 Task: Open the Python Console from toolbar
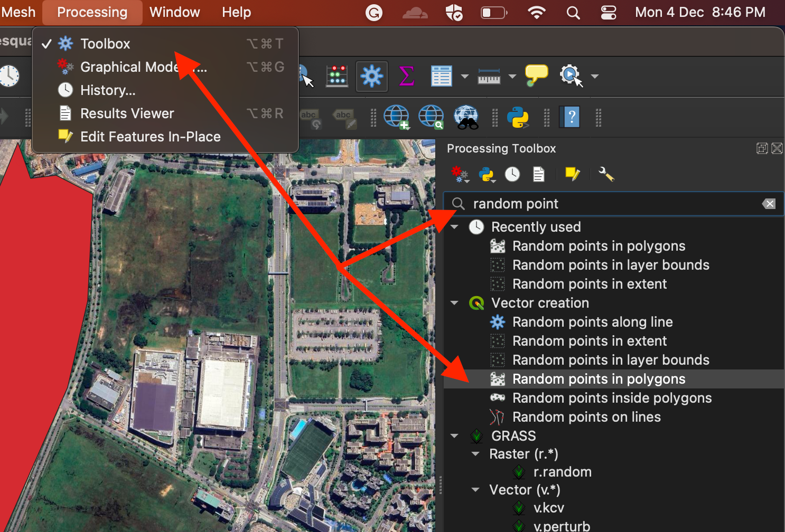tap(518, 117)
